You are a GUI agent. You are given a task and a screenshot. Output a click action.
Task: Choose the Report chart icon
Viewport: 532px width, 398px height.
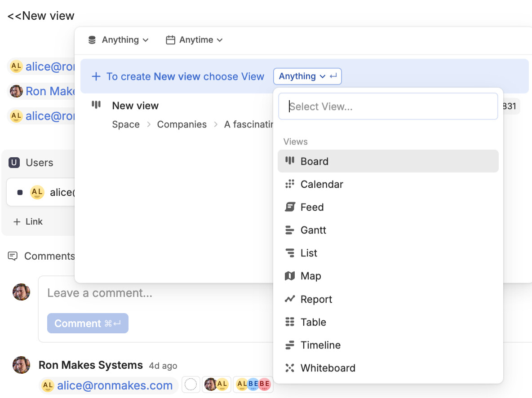point(290,299)
